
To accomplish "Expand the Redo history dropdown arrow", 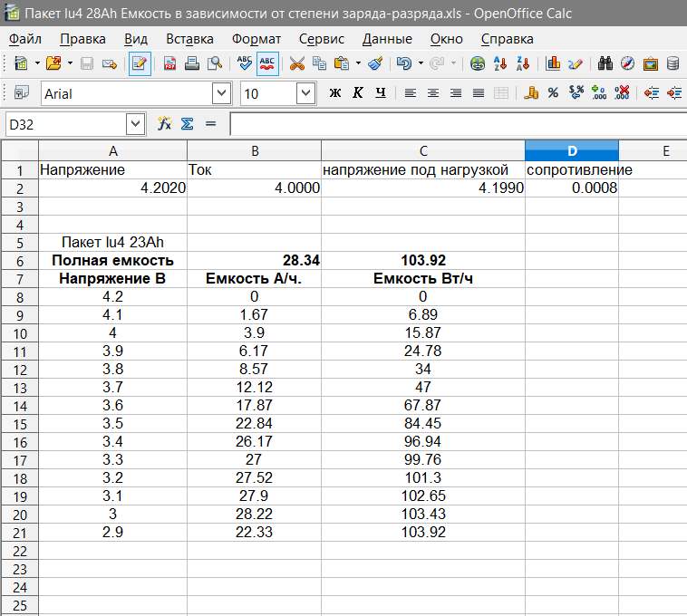I will click(453, 64).
